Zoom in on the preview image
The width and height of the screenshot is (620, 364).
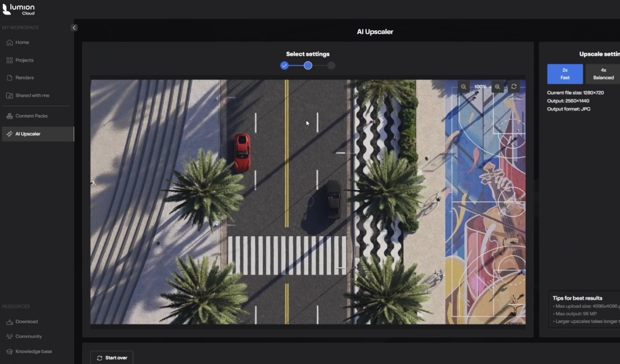pyautogui.click(x=497, y=87)
